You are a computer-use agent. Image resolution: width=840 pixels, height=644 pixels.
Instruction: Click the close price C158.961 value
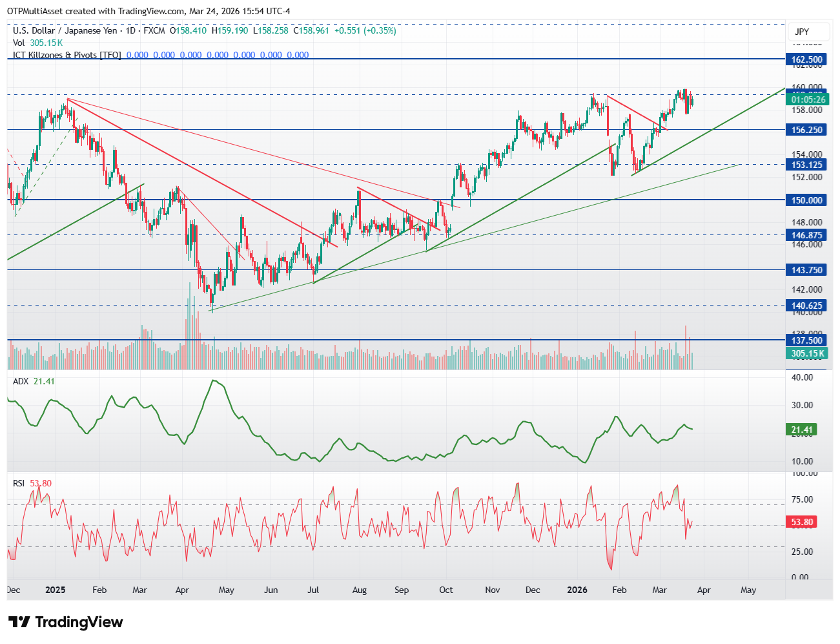tap(311, 30)
